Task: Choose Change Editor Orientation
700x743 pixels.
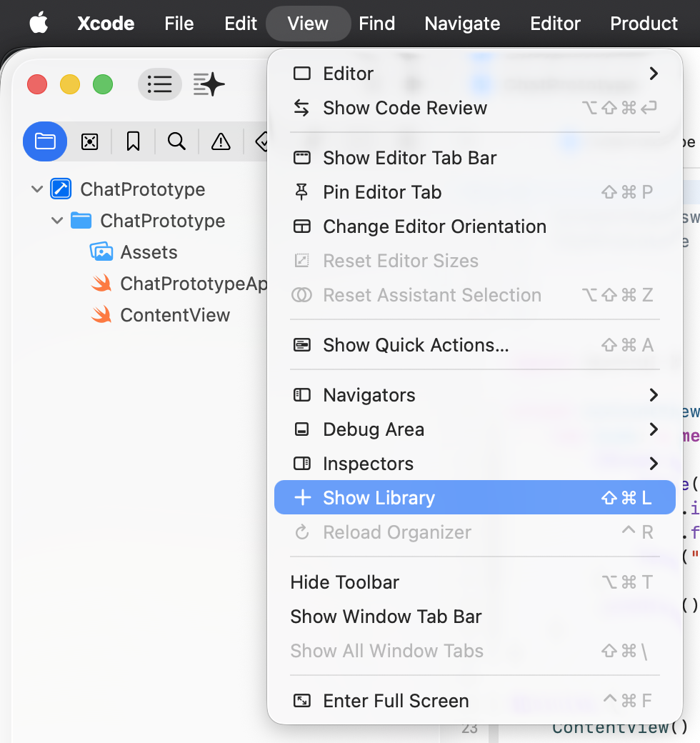Action: coord(475,226)
